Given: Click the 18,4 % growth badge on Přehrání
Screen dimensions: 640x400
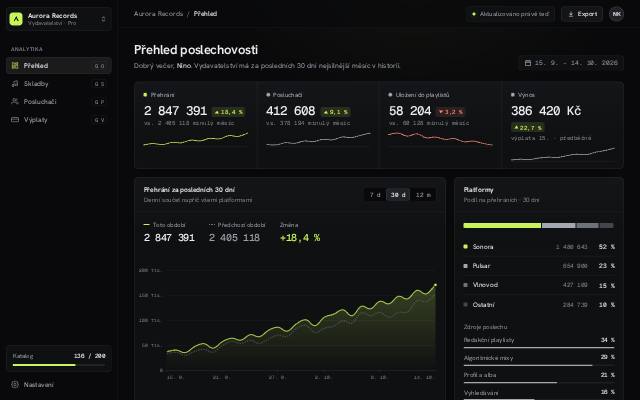Looking at the screenshot, I should [x=229, y=112].
